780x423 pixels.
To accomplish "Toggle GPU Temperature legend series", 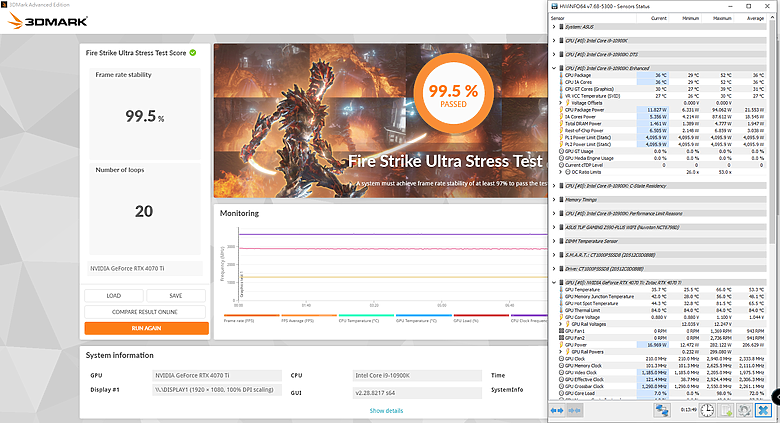I will pos(424,318).
